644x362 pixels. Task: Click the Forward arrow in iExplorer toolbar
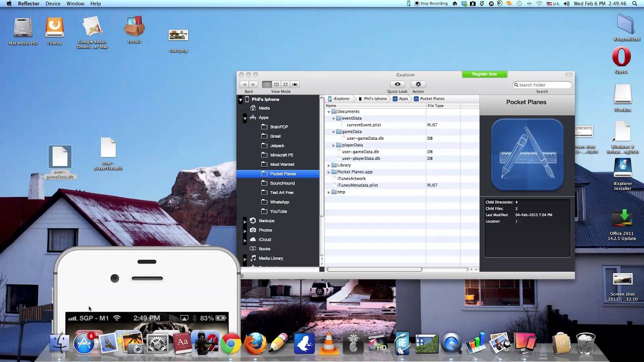pyautogui.click(x=254, y=84)
